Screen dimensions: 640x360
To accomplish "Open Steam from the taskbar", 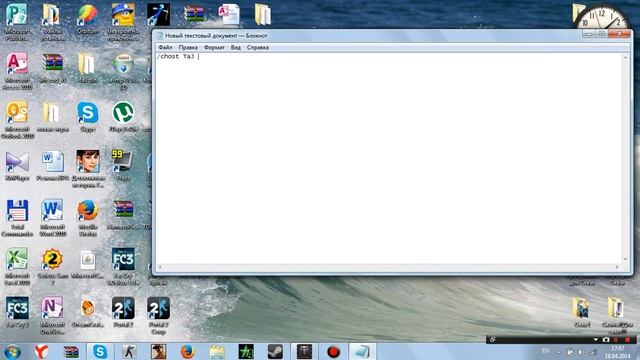I will coord(275,351).
